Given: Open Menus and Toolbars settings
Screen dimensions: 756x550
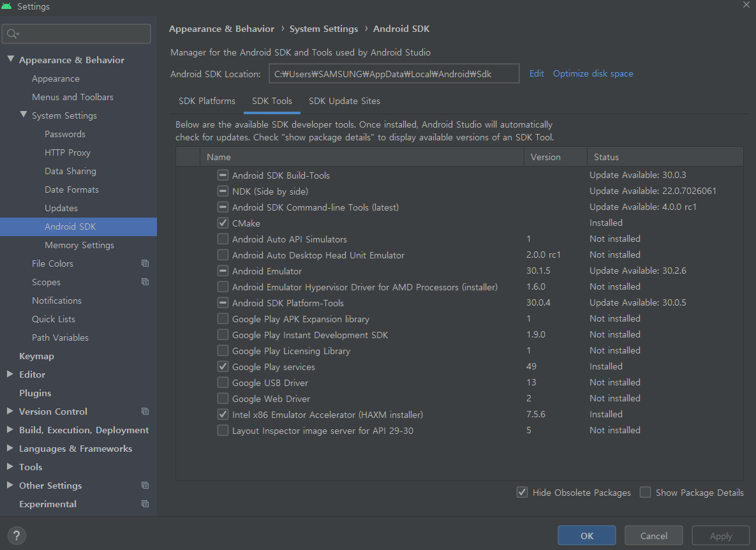Looking at the screenshot, I should [73, 97].
